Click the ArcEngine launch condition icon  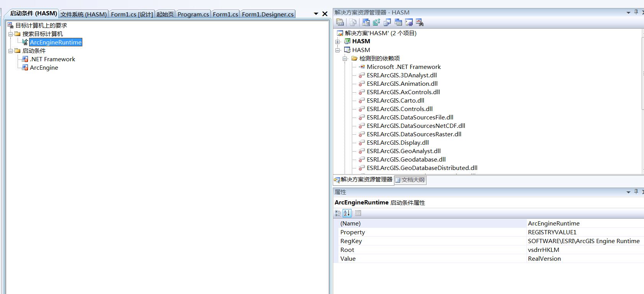pyautogui.click(x=25, y=67)
